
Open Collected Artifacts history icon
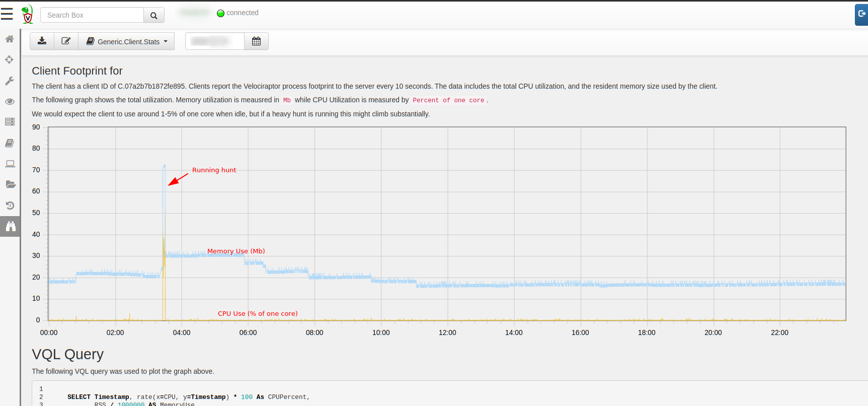(x=10, y=206)
